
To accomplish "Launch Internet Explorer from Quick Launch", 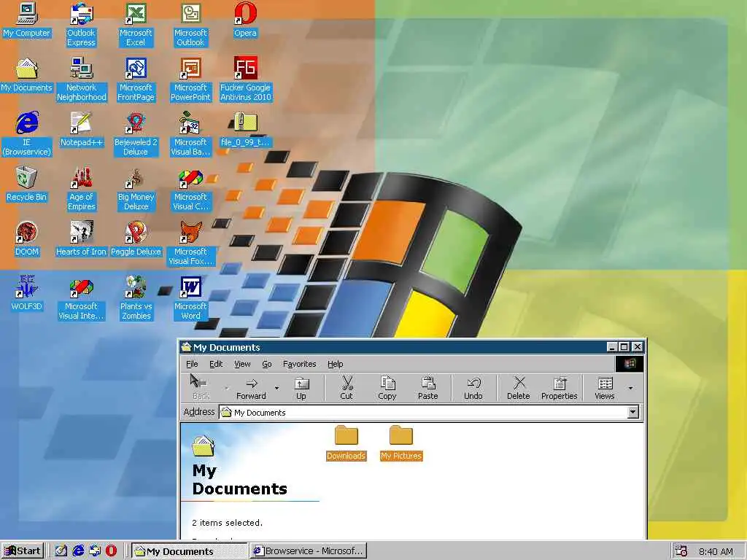I will pyautogui.click(x=78, y=551).
